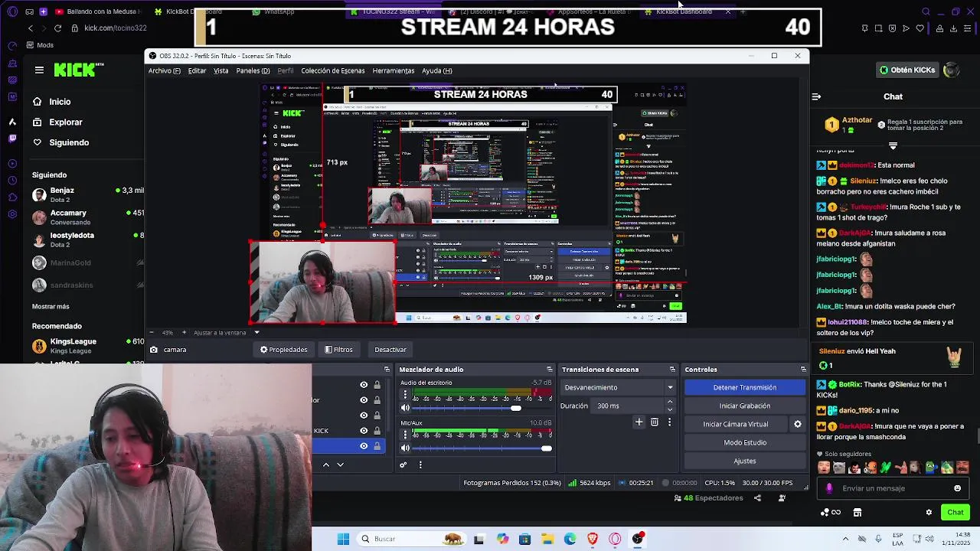Click the Windows taskbar Buscar search box

(x=411, y=539)
